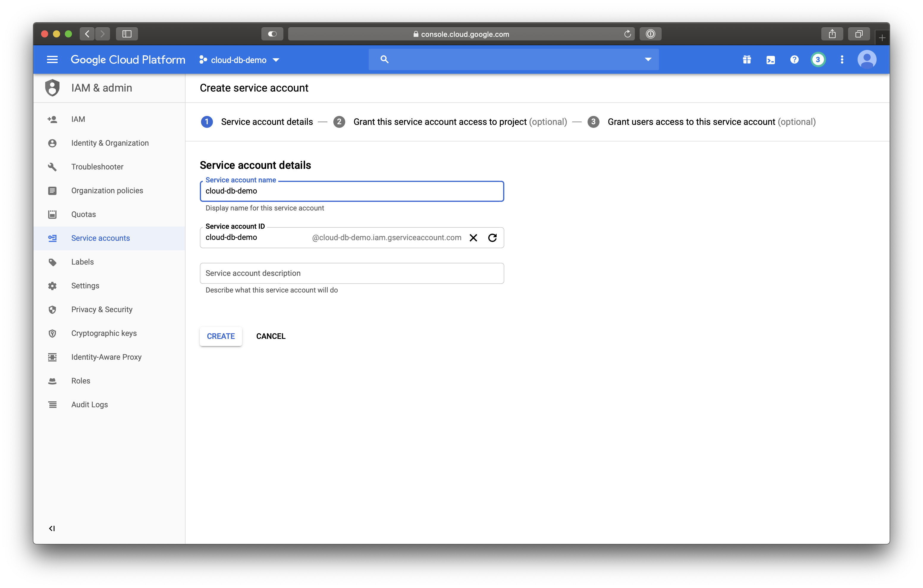923x588 pixels.
Task: Open Audit Logs in sidebar
Action: point(109,404)
